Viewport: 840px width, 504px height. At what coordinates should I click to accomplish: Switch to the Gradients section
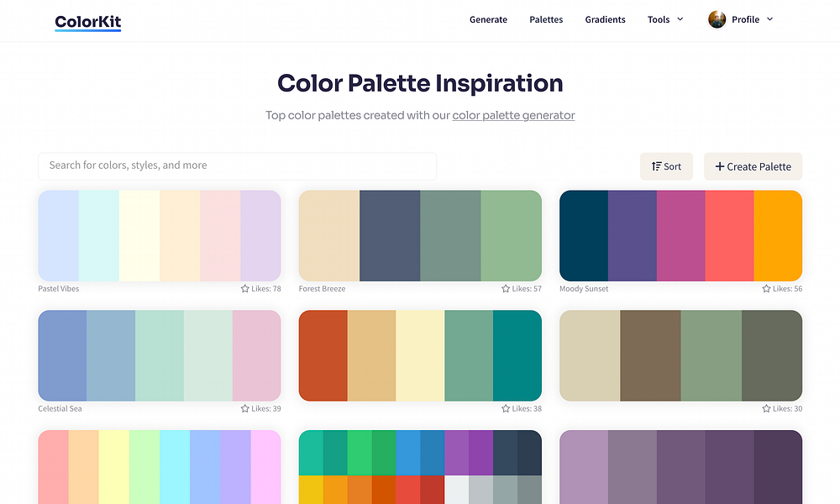click(605, 19)
